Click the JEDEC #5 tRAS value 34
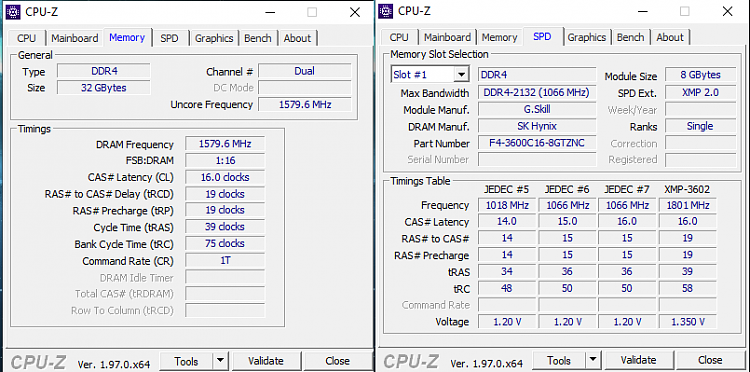Screen dimensions: 750x372 click(507, 272)
